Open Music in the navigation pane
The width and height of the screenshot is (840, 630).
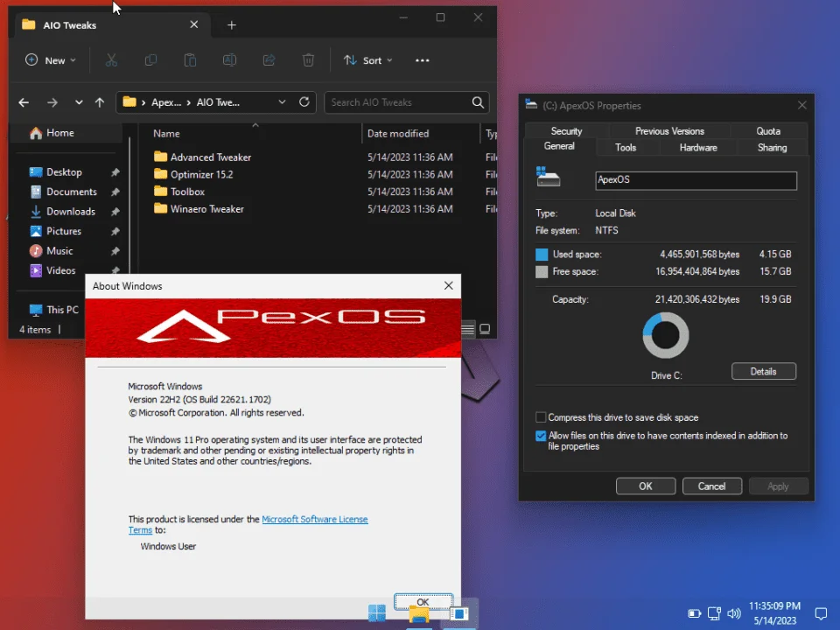(x=59, y=251)
